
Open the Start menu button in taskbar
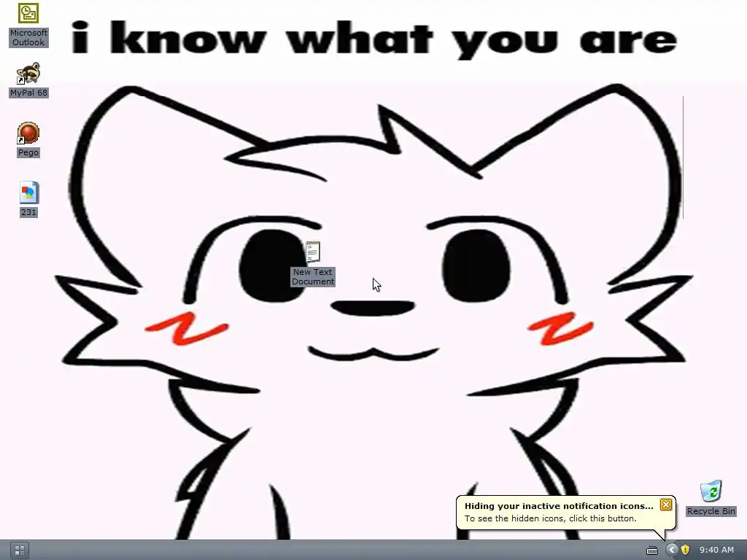[x=20, y=551]
